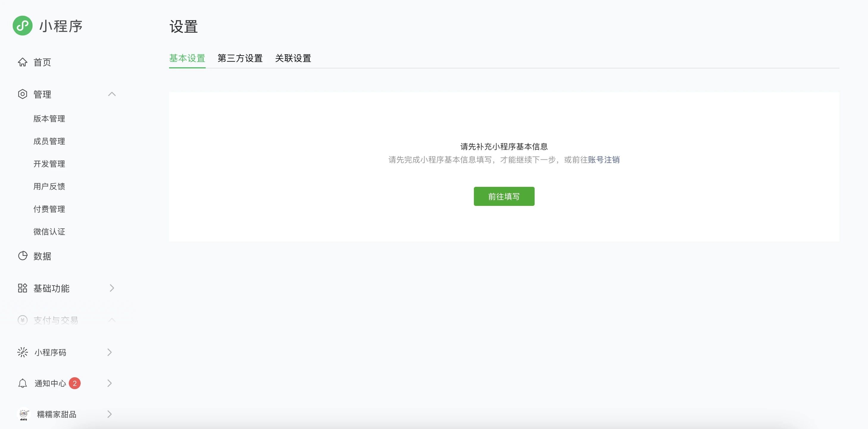
Task: Click the green 前往填写 button
Action: click(x=504, y=196)
